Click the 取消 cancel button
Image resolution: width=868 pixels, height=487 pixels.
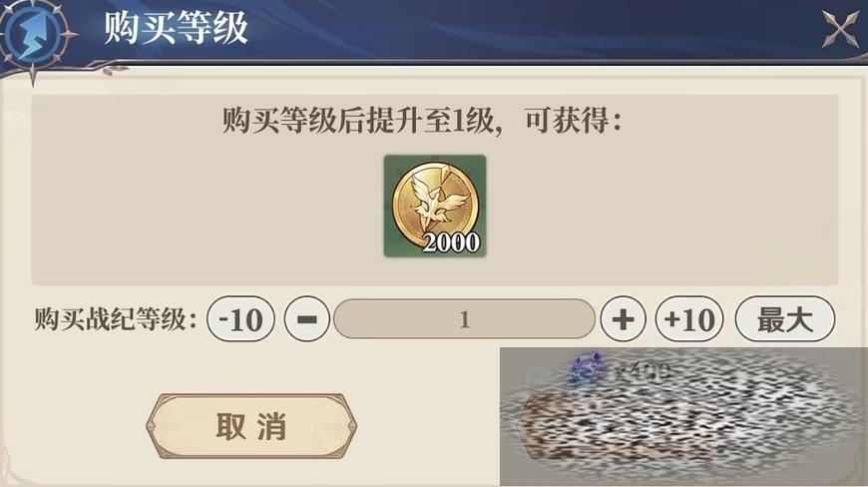pyautogui.click(x=251, y=426)
